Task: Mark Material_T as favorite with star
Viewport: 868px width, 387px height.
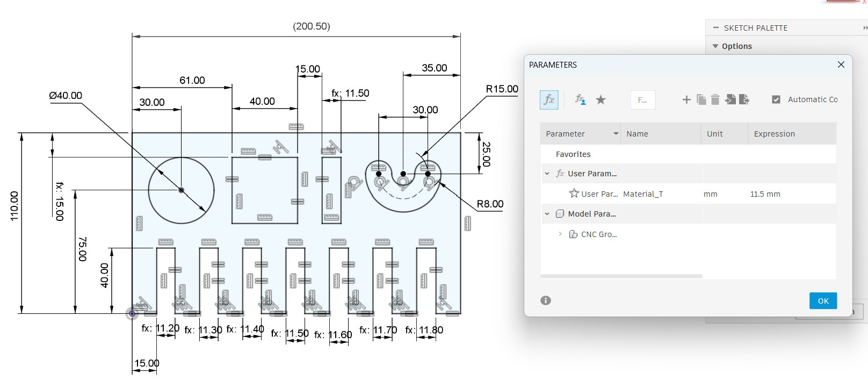Action: point(574,193)
